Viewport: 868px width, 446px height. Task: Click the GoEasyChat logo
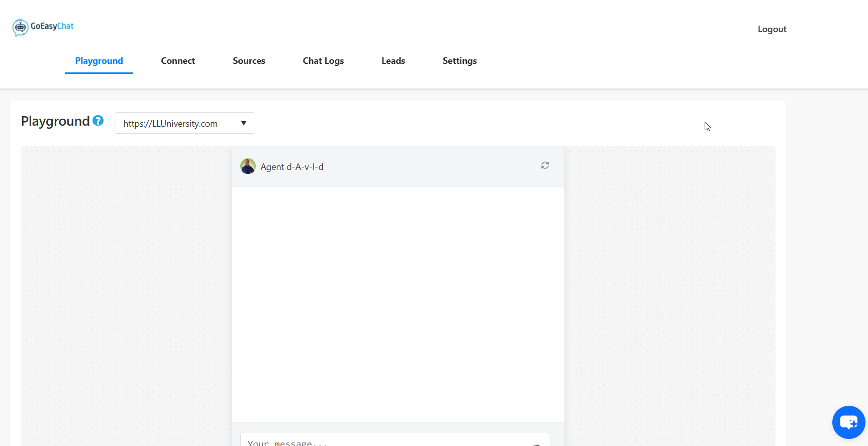click(x=43, y=27)
